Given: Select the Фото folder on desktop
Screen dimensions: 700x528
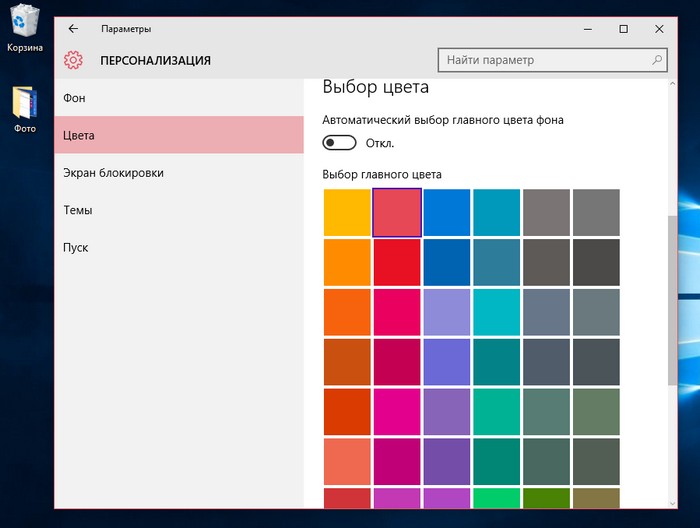Looking at the screenshot, I should [x=25, y=108].
